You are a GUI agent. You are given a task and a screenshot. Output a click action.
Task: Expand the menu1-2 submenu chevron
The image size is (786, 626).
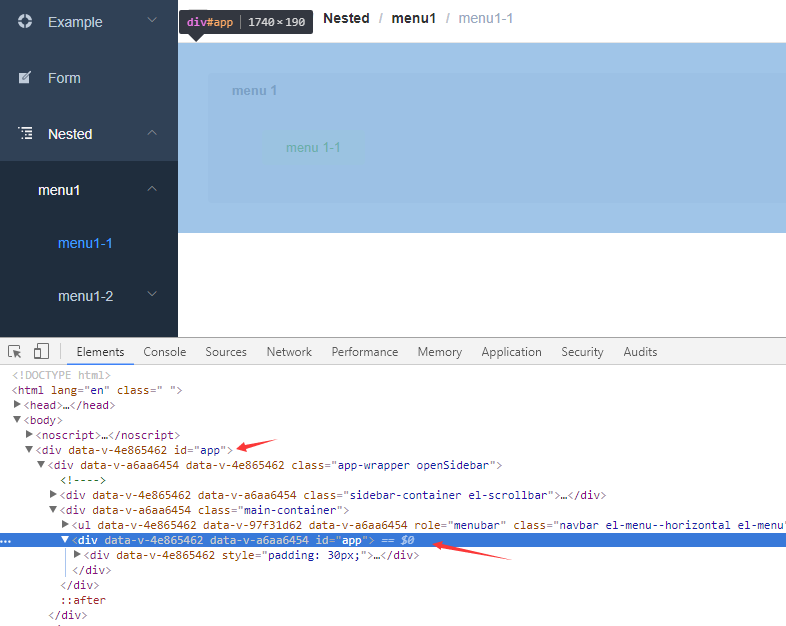coord(152,294)
